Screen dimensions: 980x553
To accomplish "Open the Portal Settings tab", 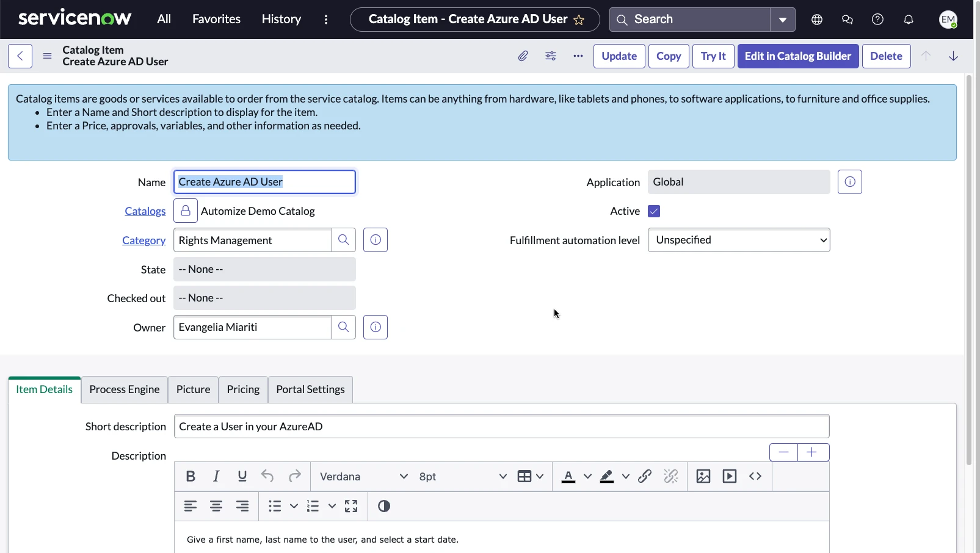I will click(310, 389).
